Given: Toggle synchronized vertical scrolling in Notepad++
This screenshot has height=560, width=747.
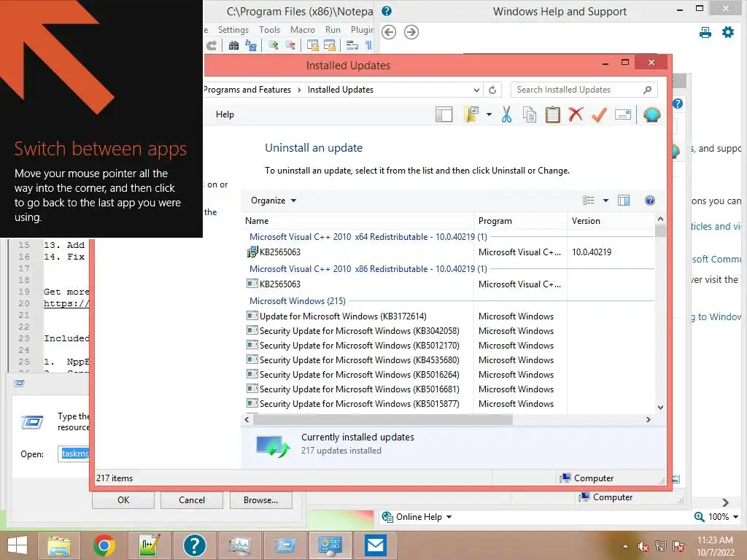Looking at the screenshot, I should pyautogui.click(x=313, y=45).
